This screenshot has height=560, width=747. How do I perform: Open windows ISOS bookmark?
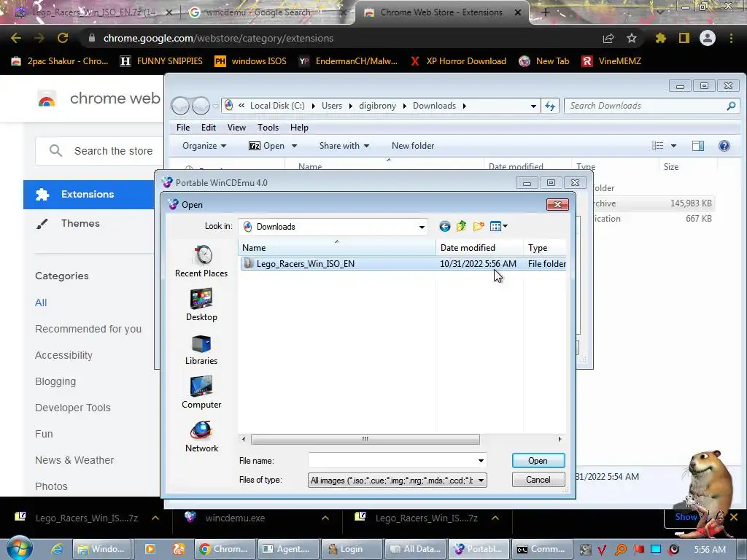click(251, 61)
